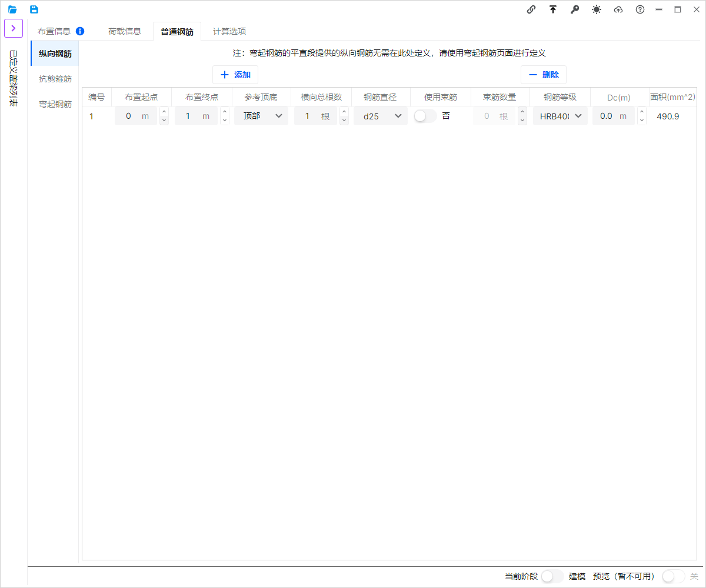This screenshot has height=588, width=706.
Task: Open the help question mark icon
Action: (x=640, y=9)
